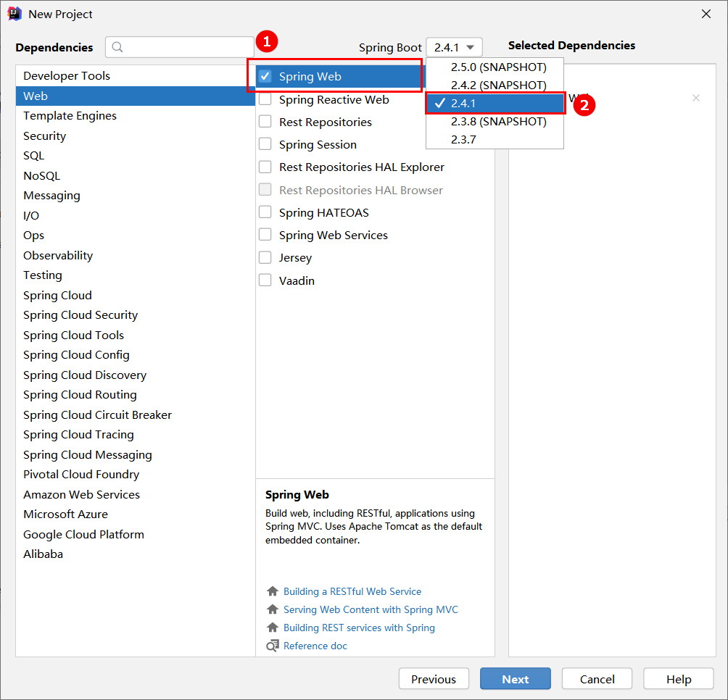Enable the Jersey checkbox
The image size is (728, 700).
pyautogui.click(x=265, y=257)
